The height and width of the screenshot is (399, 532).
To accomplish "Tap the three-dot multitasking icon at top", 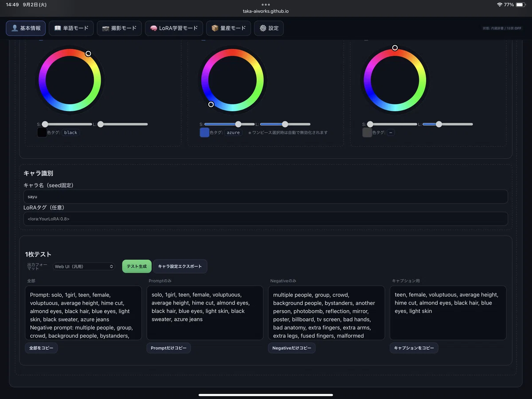I will pyautogui.click(x=266, y=4).
